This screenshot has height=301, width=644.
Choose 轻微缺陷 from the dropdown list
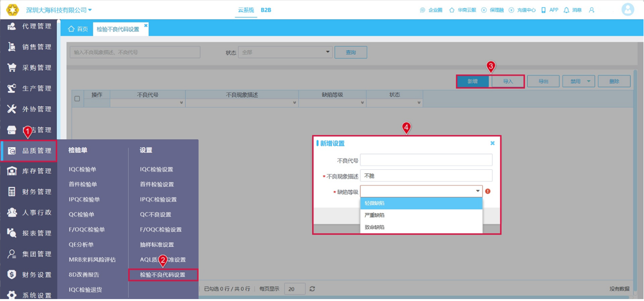[x=421, y=203]
